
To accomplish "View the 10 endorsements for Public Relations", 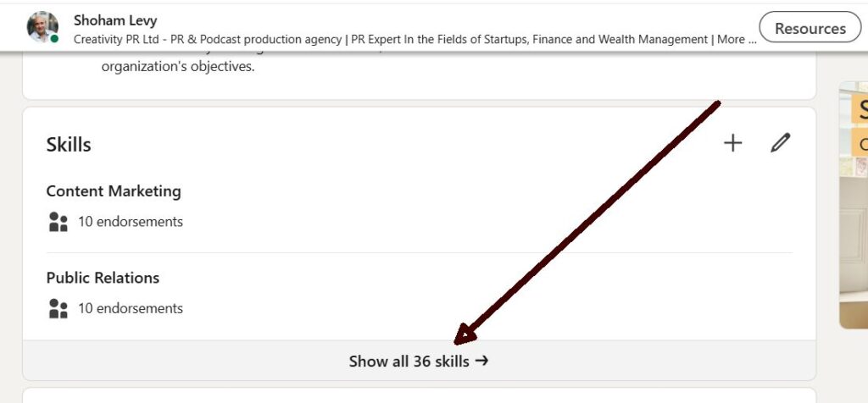I will (131, 308).
